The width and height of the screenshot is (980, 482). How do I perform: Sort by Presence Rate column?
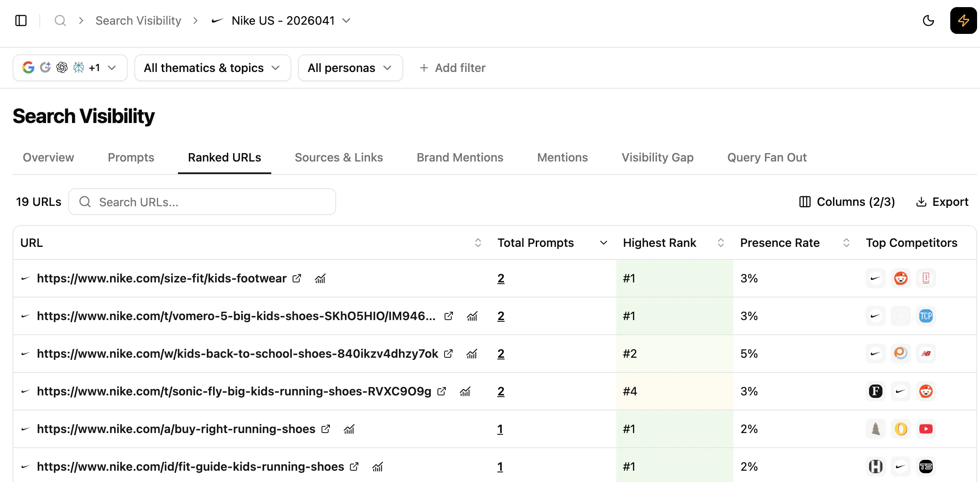[846, 243]
